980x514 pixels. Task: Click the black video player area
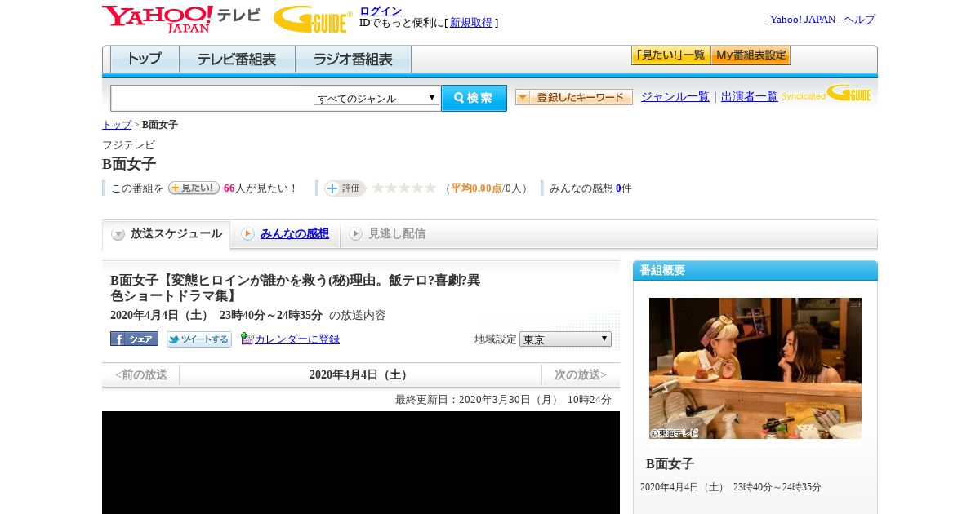point(361,463)
